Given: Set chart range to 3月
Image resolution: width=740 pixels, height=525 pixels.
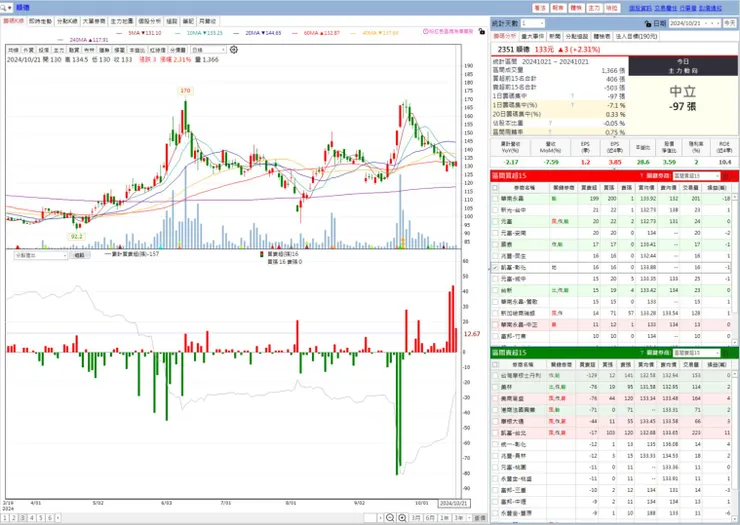Looking at the screenshot, I should click(415, 518).
